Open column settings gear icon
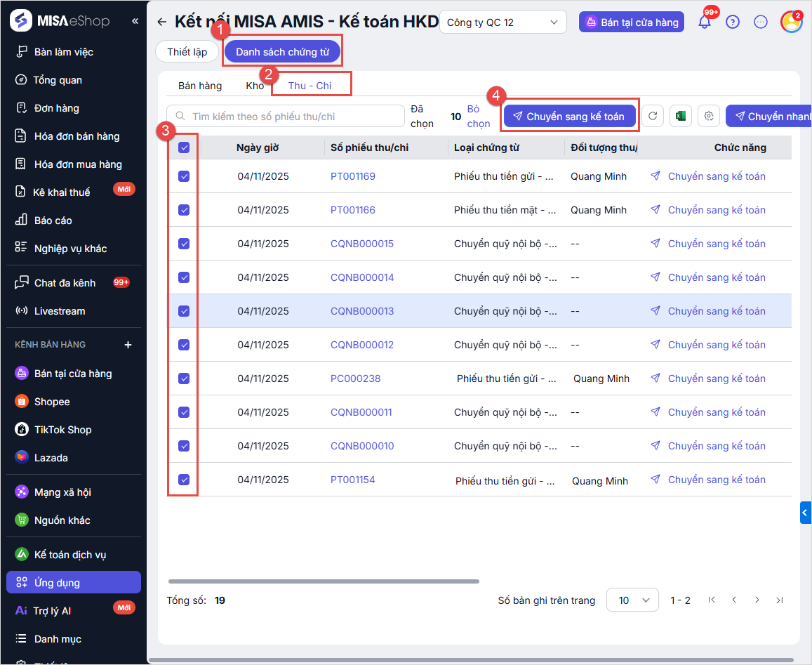The width and height of the screenshot is (812, 665). coord(710,117)
